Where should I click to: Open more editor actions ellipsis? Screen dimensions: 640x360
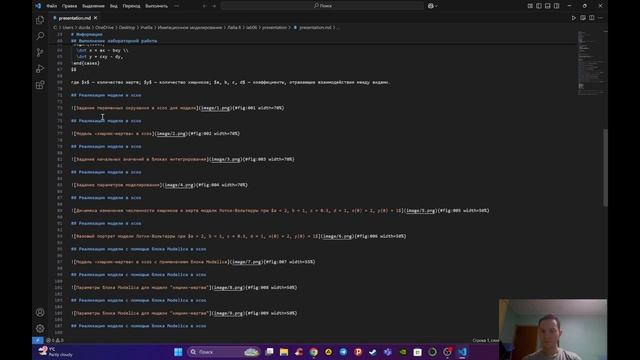click(x=600, y=18)
